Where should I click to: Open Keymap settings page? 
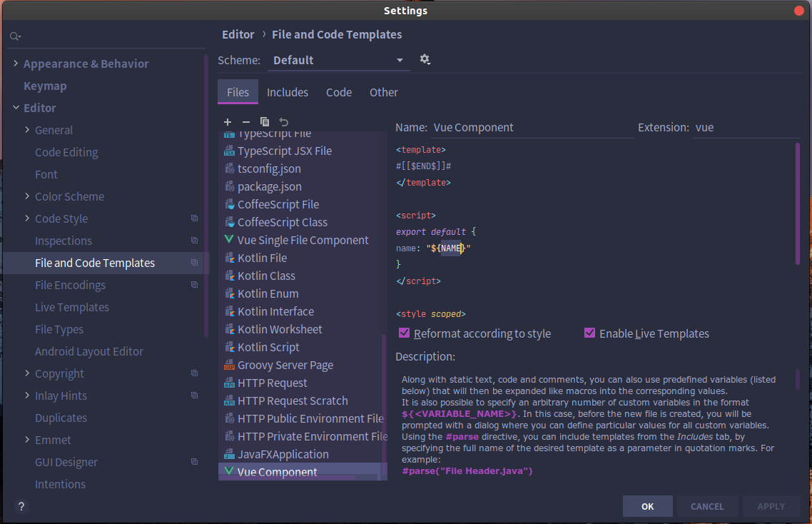click(45, 86)
